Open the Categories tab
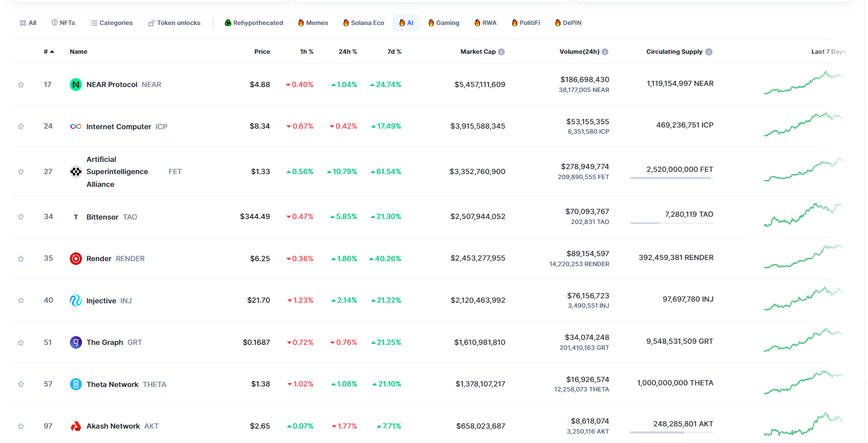The height and width of the screenshot is (443, 868). (x=111, y=23)
